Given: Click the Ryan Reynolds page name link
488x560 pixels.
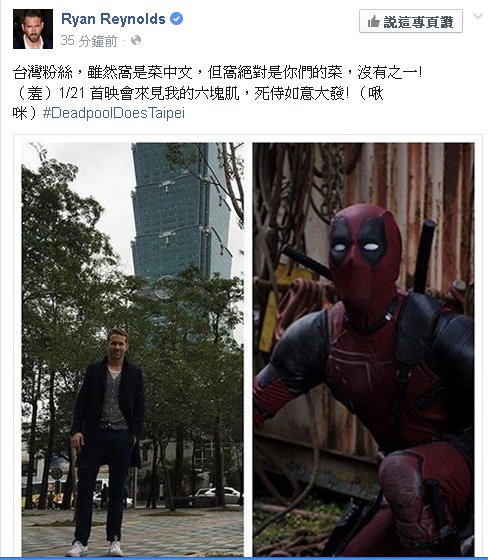Looking at the screenshot, I should [113, 19].
